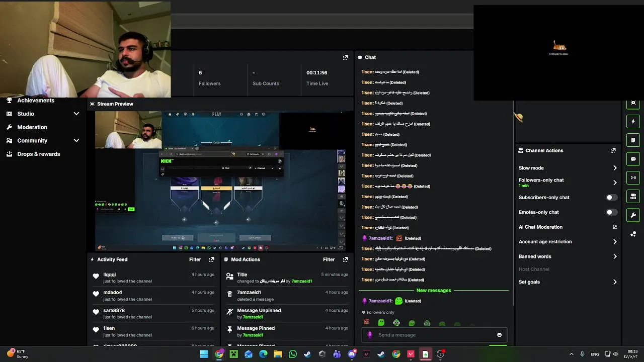Open the Mod Actions Filter

[x=329, y=259]
